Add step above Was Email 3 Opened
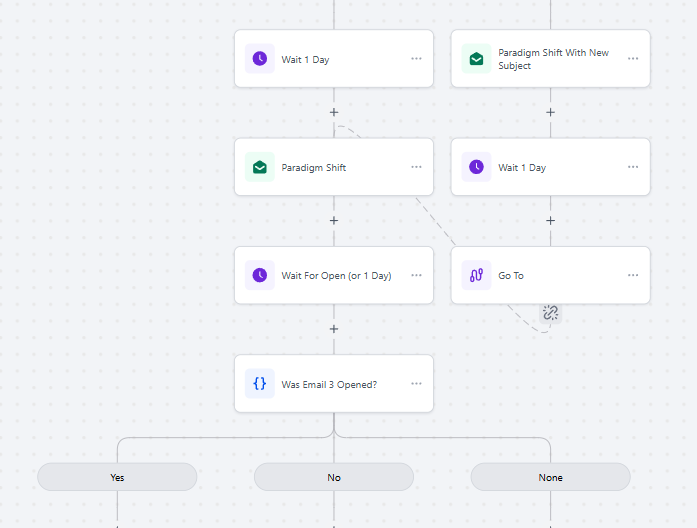This screenshot has width=697, height=528. [x=334, y=329]
